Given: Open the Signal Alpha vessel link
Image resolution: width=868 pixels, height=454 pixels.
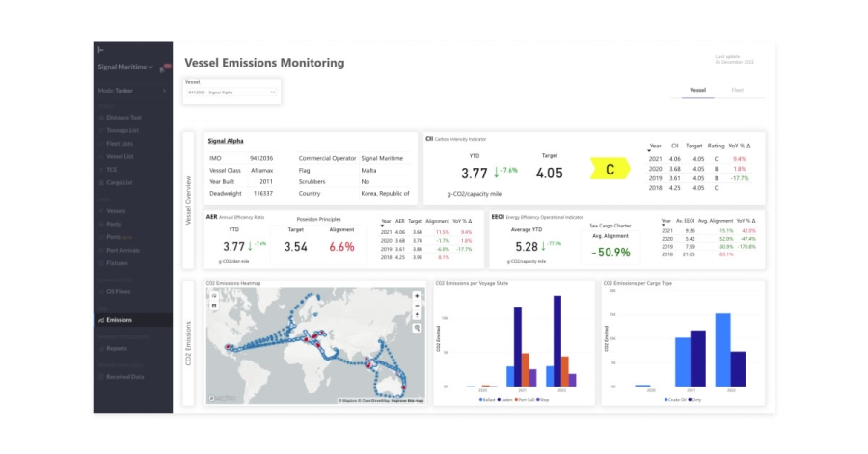Looking at the screenshot, I should (x=226, y=141).
